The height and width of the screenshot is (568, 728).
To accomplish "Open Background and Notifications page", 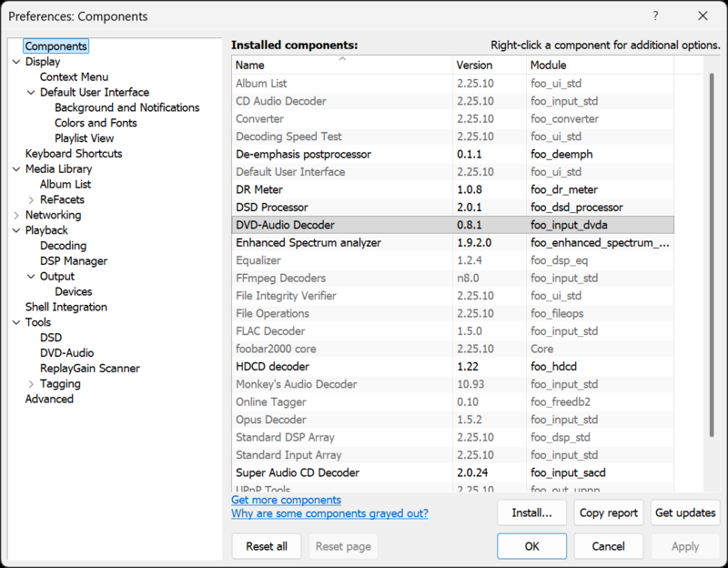I will (x=126, y=107).
